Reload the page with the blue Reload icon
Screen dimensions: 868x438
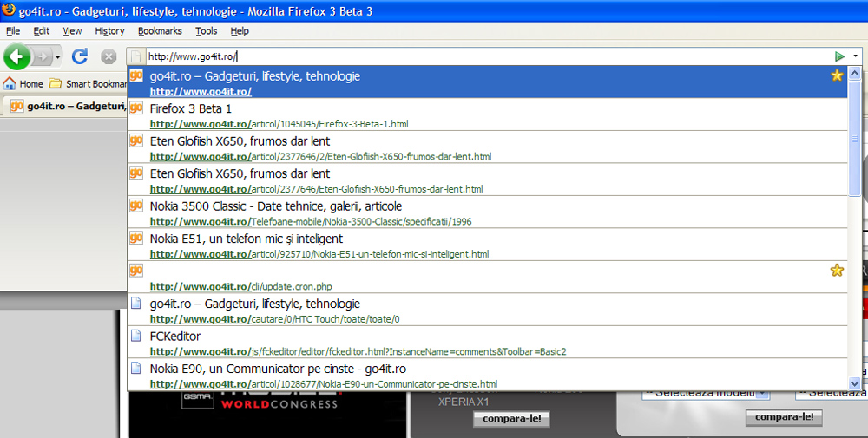click(80, 56)
